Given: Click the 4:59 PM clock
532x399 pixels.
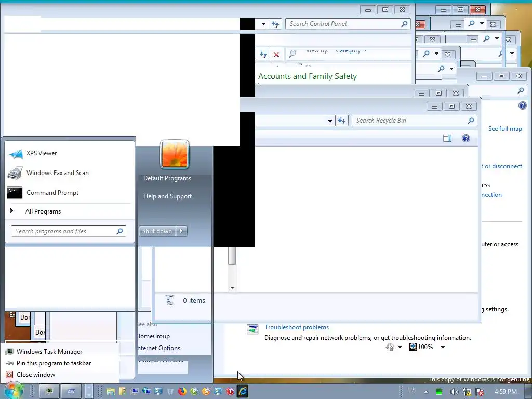Looking at the screenshot, I should pos(506,392).
